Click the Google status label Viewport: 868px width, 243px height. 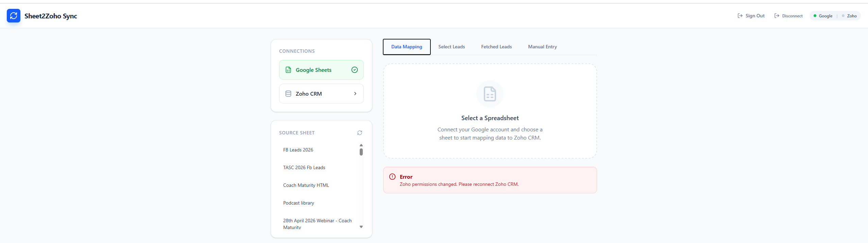pos(826,16)
